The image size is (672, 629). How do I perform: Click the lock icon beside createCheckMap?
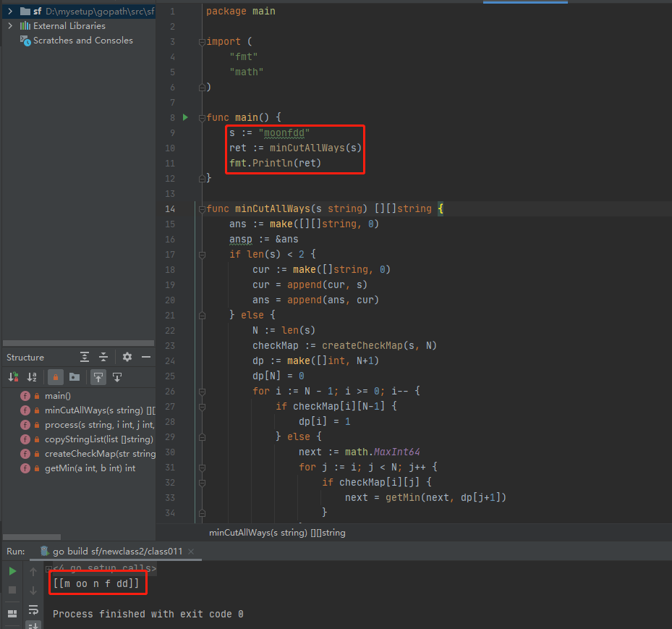point(37,454)
